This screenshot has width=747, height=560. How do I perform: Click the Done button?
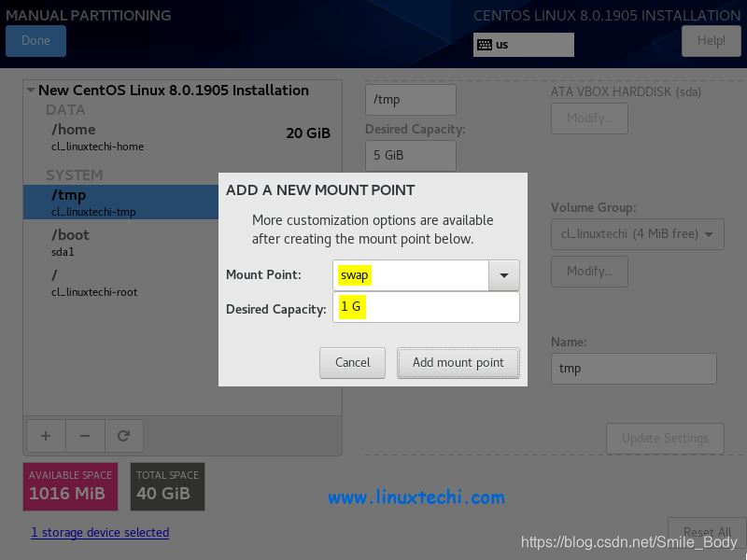coord(35,40)
